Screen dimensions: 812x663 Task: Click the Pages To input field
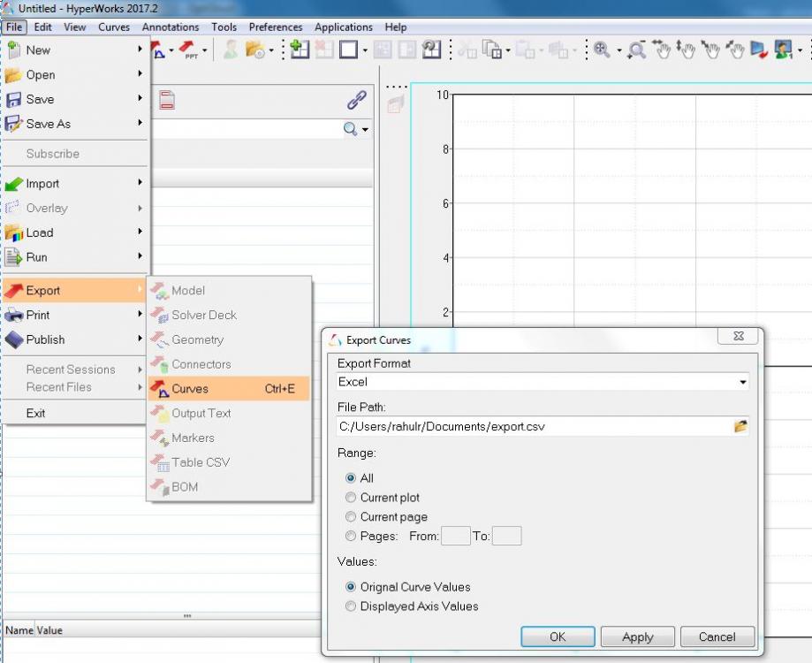(507, 536)
